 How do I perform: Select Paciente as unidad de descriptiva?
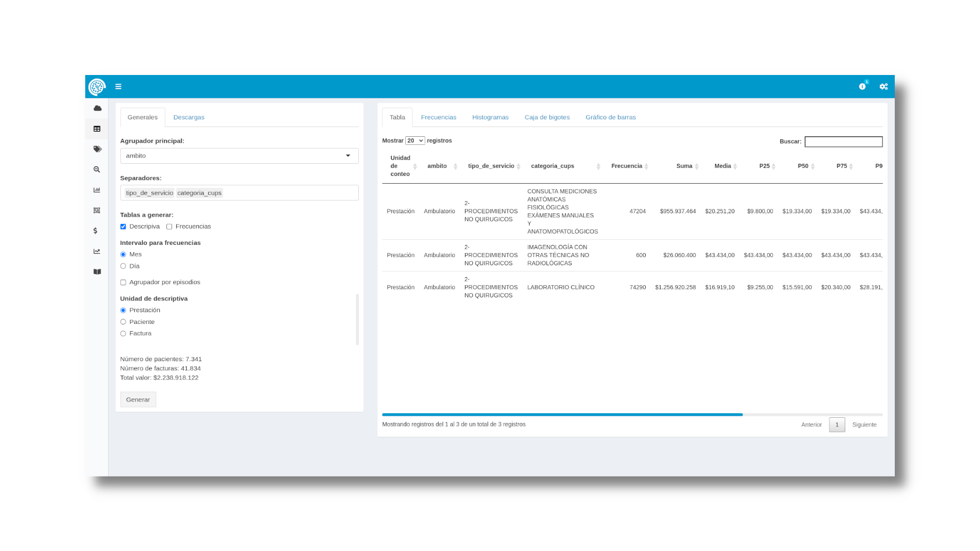123,322
